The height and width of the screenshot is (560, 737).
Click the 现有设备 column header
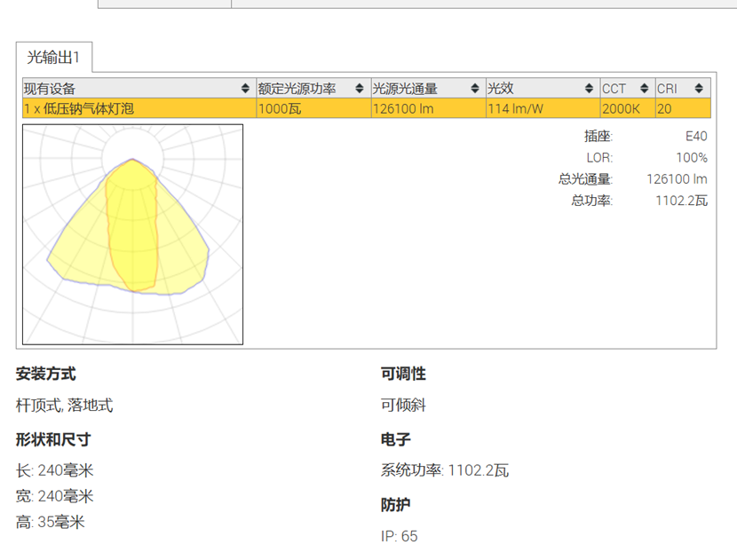pos(139,89)
